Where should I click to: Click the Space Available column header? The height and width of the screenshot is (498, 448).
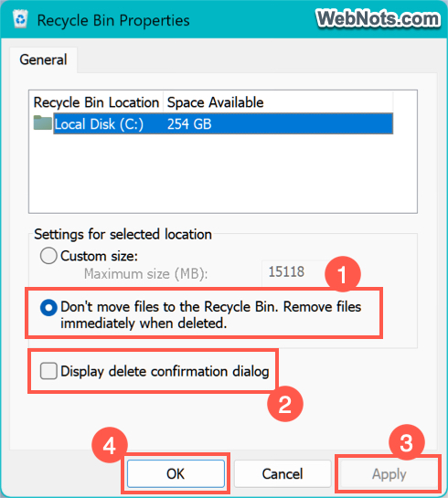coord(215,102)
